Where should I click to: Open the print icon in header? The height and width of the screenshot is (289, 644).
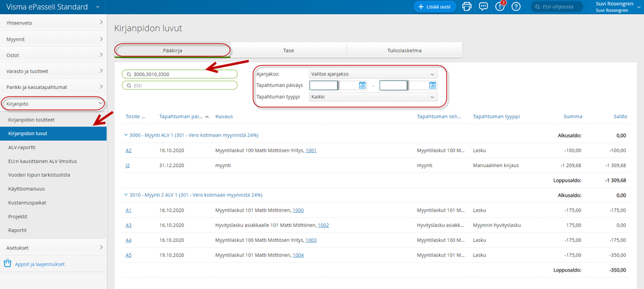pos(467,6)
